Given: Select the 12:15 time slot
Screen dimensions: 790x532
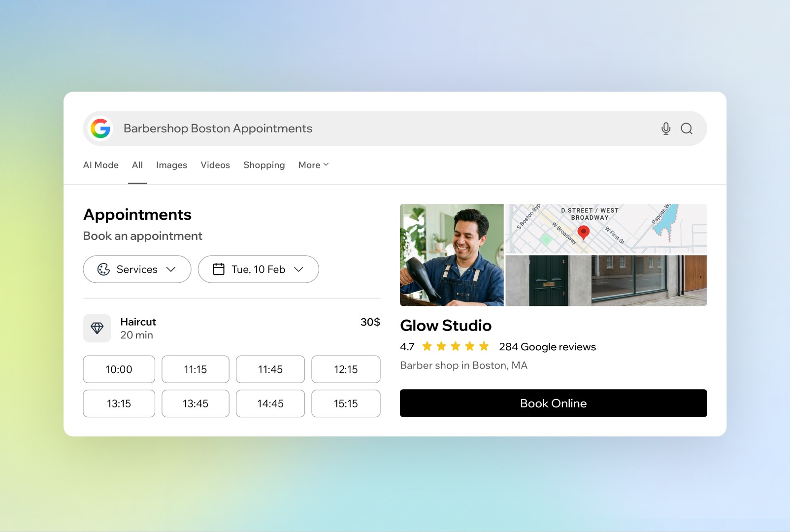Looking at the screenshot, I should [346, 369].
